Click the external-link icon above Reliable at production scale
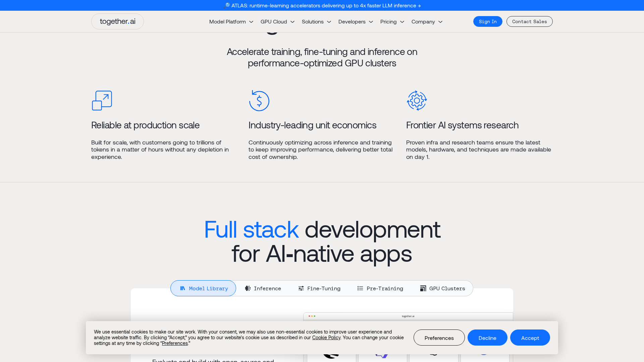The image size is (644, 362). (x=102, y=100)
